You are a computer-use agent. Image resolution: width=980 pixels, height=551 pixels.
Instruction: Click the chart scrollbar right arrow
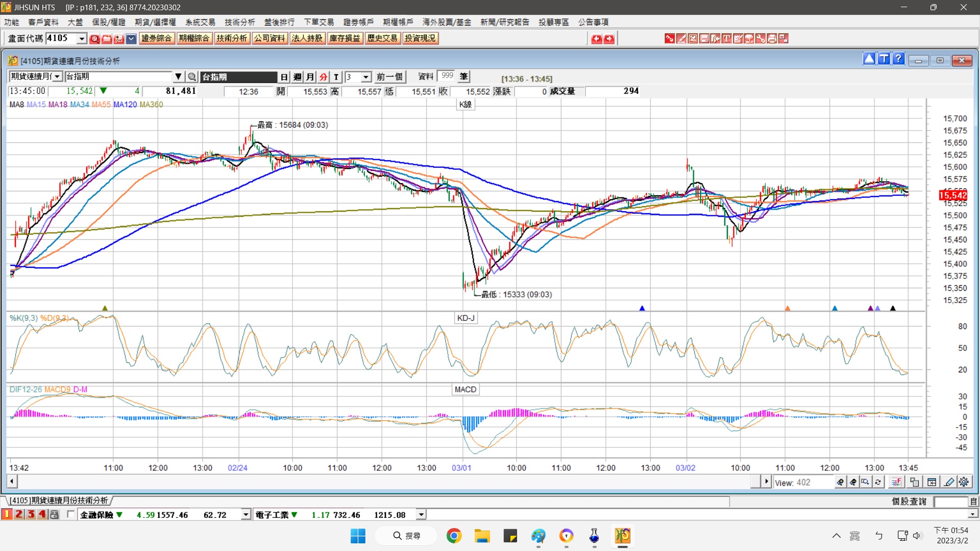(x=766, y=482)
